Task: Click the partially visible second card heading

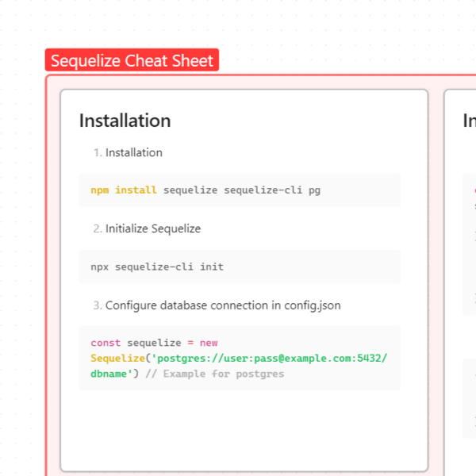Action: (x=469, y=121)
